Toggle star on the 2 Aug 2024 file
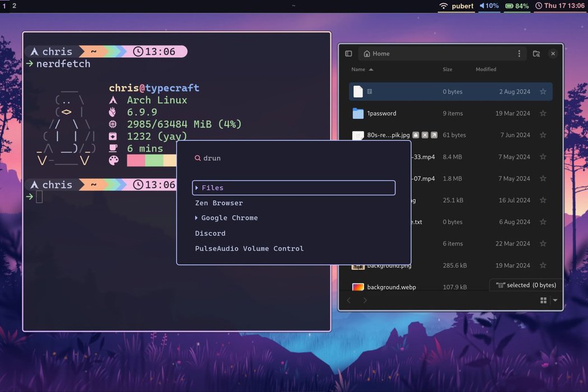The image size is (588, 392). tap(543, 92)
